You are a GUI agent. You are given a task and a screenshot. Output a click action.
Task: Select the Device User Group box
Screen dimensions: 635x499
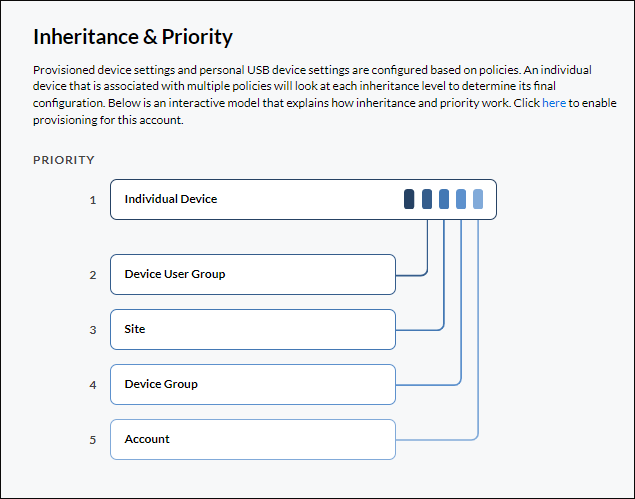pos(253,275)
